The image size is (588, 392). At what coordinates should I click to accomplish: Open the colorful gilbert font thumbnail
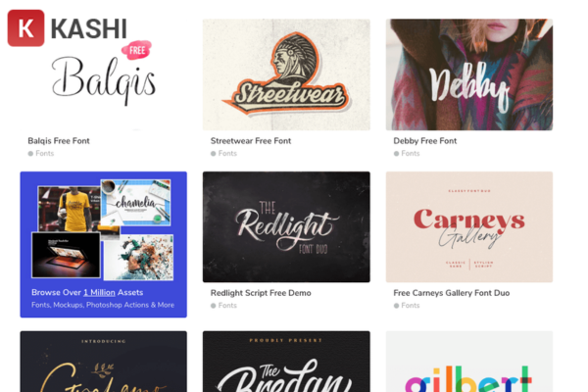click(469, 362)
